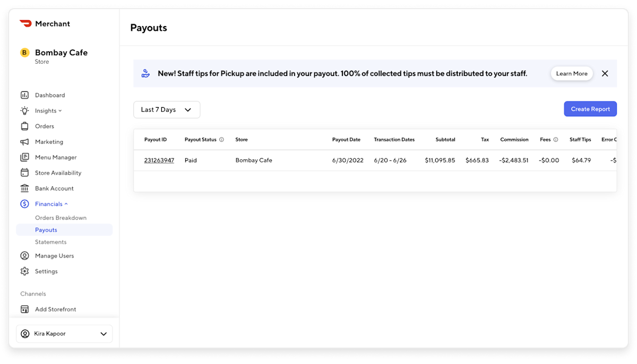
Task: Click the 6/20 - 6/26 transaction dates cell
Action: pyautogui.click(x=390, y=160)
